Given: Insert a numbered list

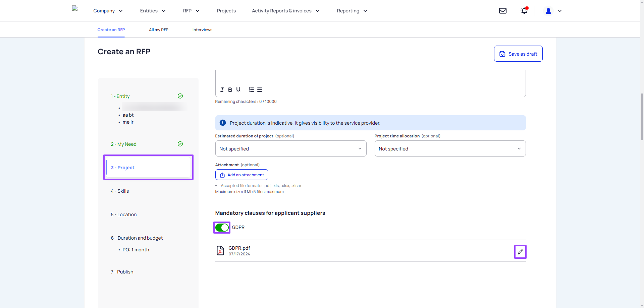Looking at the screenshot, I should (251, 90).
